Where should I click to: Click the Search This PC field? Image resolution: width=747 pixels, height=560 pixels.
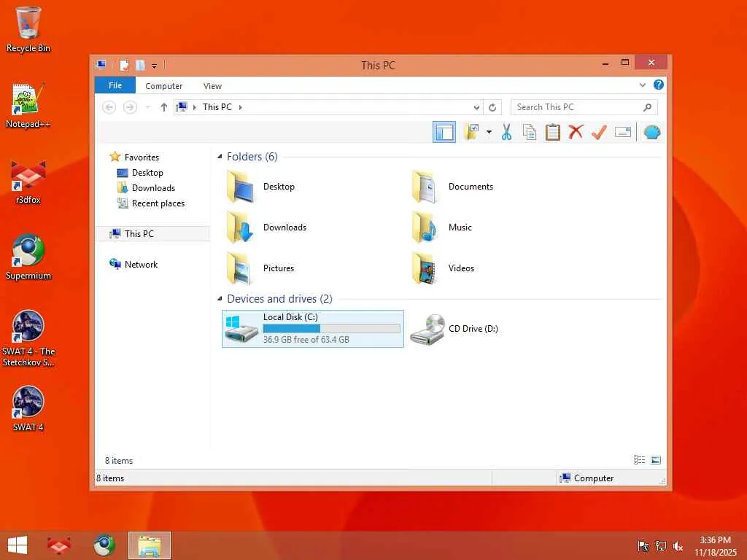click(584, 107)
